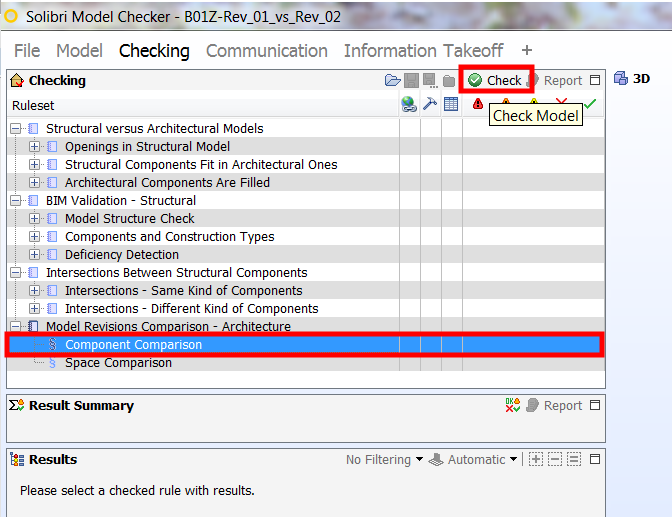
Task: Click the hammer icon in Ruleset header
Action: pos(430,104)
